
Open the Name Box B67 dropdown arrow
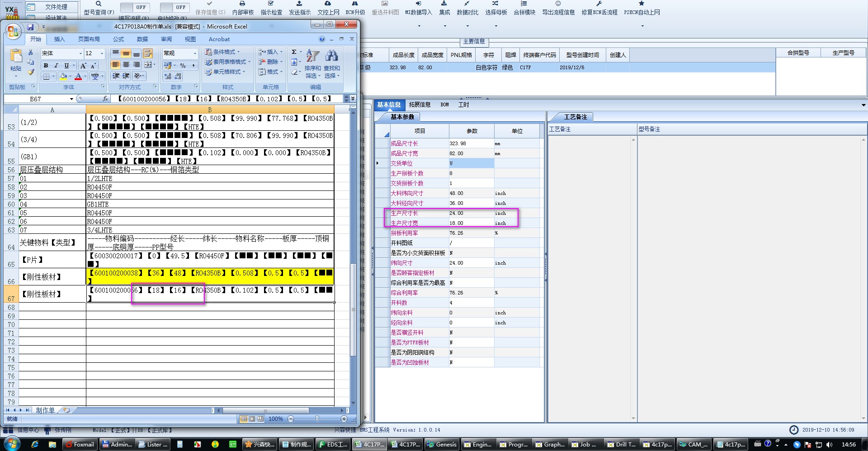tap(71, 99)
